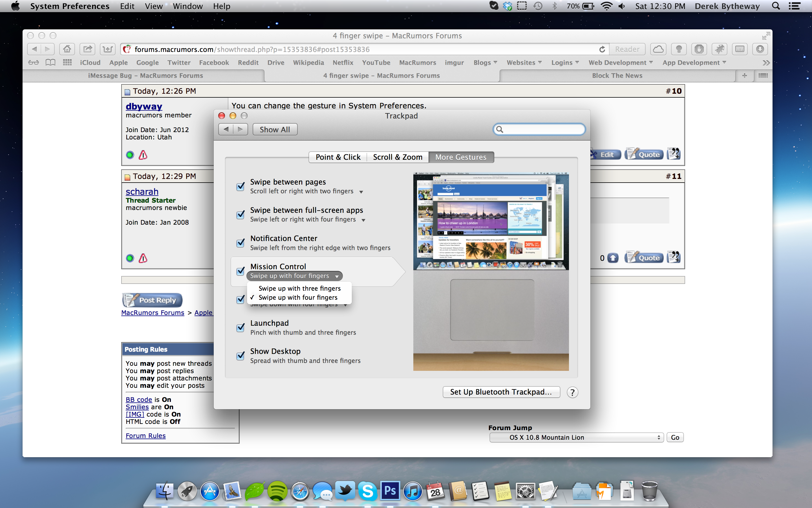Screen dimensions: 812x508
Task: Click Safari's Home toolbar icon
Action: [x=67, y=49]
